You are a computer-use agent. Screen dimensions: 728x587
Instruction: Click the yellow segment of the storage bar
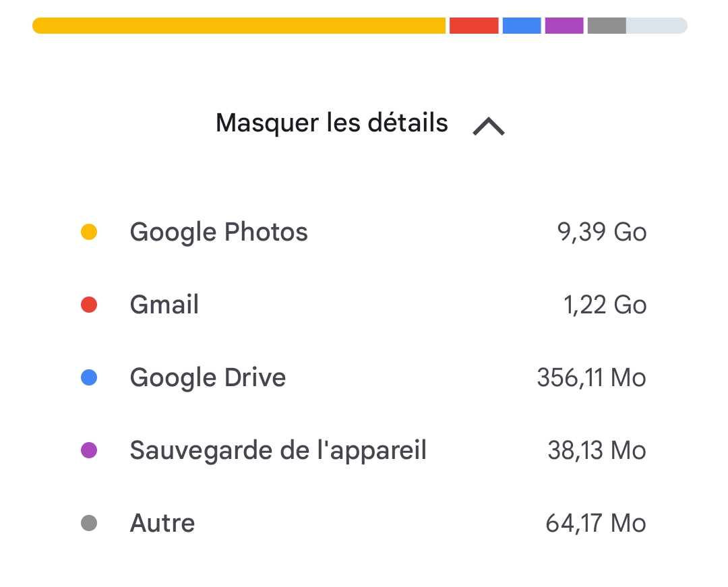tap(239, 26)
